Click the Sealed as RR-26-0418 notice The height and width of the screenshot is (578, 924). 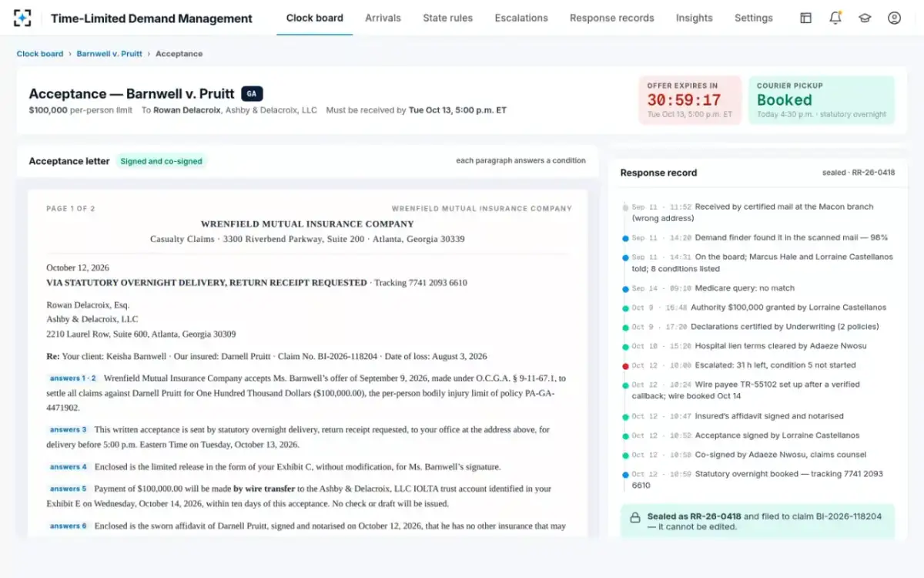[758, 522]
